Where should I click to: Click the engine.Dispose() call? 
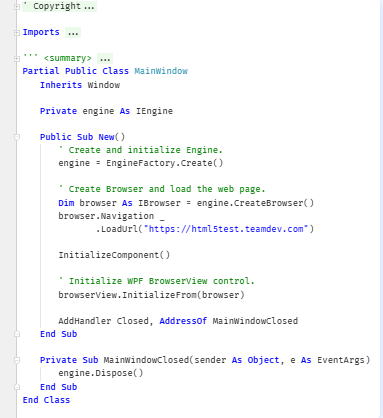[101, 373]
